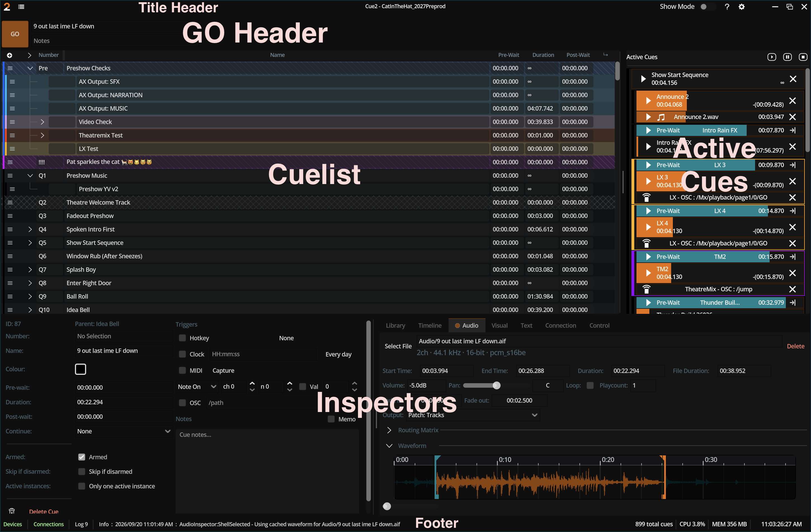Check Only one active instance
Screen dimensions: 811x532
click(x=81, y=486)
